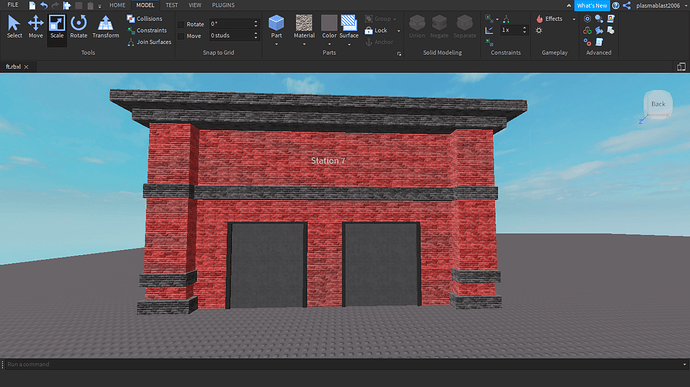Click the Union solid modeling icon

click(417, 23)
